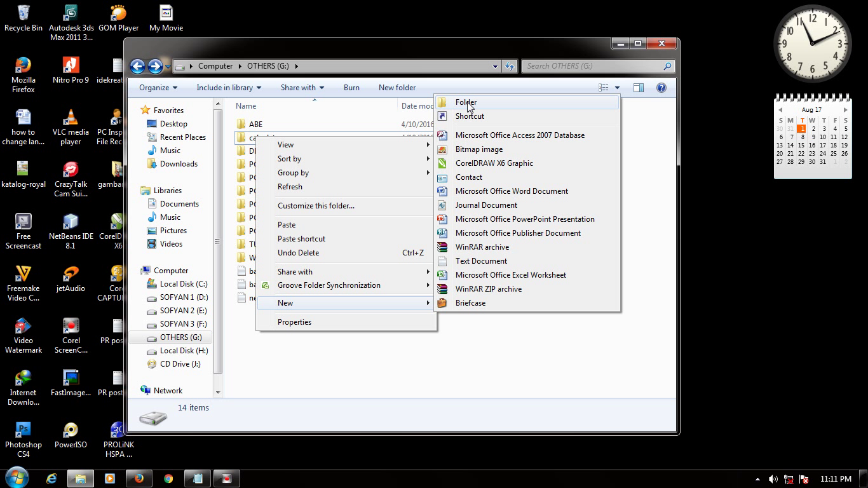Click Burn toolbar button
868x488 pixels.
click(351, 88)
